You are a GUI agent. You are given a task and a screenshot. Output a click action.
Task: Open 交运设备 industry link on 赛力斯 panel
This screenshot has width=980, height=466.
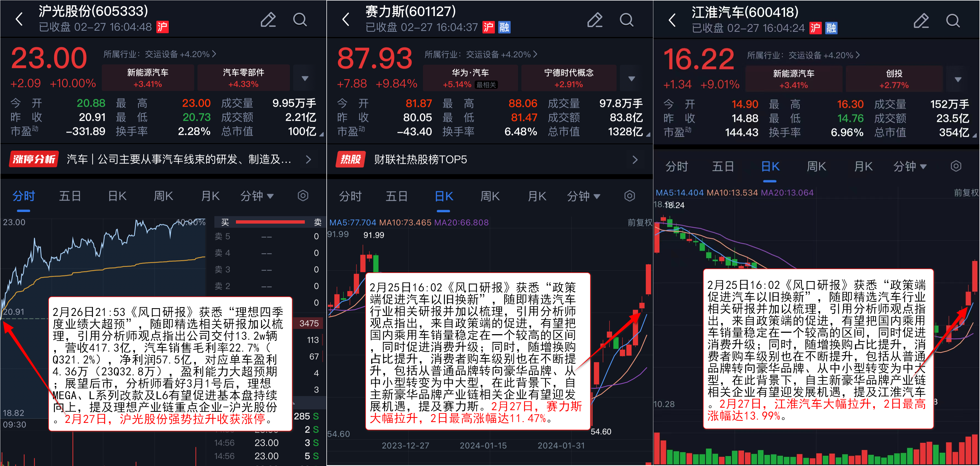pos(481,54)
